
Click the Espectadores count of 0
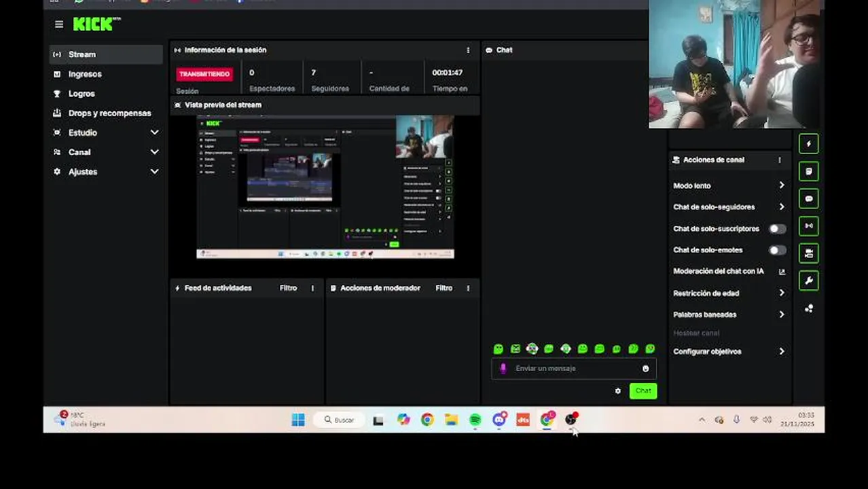tap(251, 73)
